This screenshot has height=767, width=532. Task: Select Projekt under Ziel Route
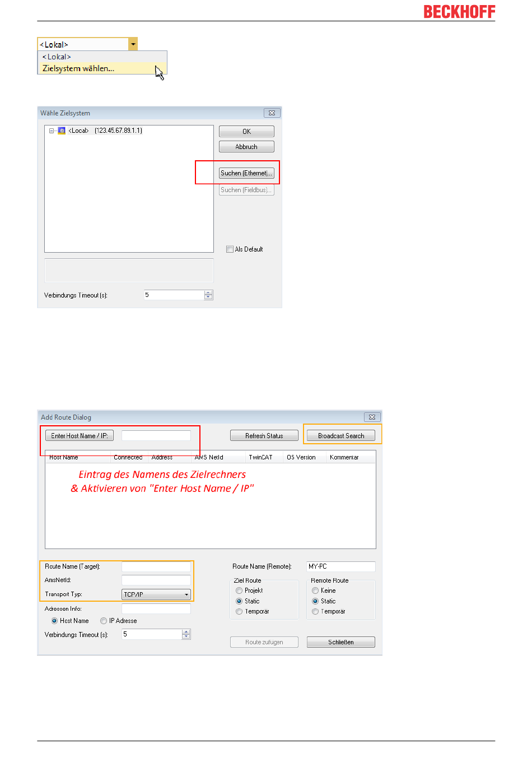(239, 591)
